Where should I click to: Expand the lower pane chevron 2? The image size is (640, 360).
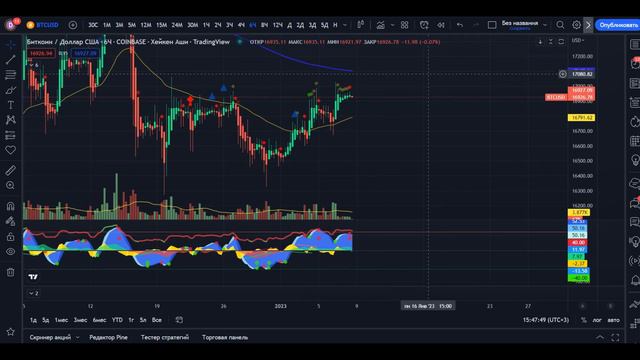(x=33, y=293)
